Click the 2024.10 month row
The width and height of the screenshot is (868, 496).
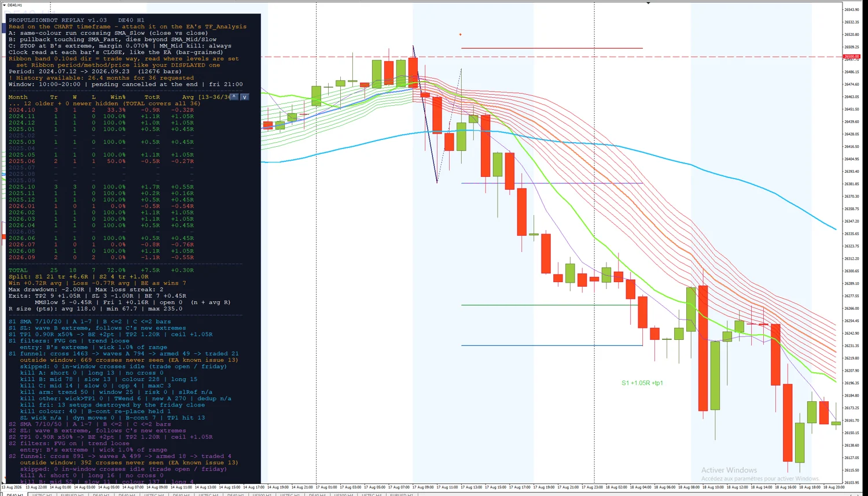tap(101, 110)
